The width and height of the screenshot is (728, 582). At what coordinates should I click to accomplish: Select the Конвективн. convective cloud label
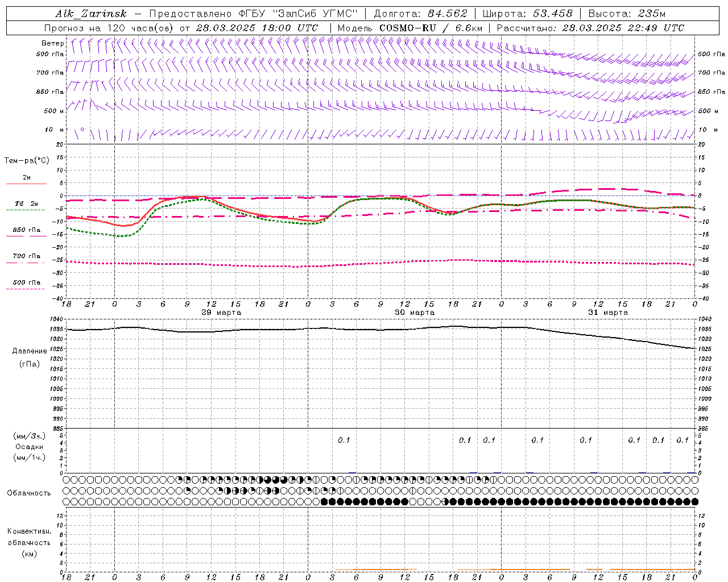point(30,531)
